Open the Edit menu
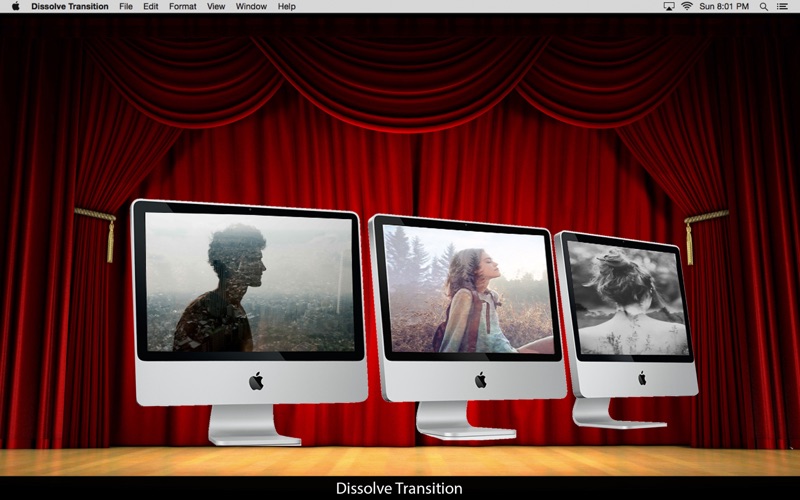 pos(151,6)
